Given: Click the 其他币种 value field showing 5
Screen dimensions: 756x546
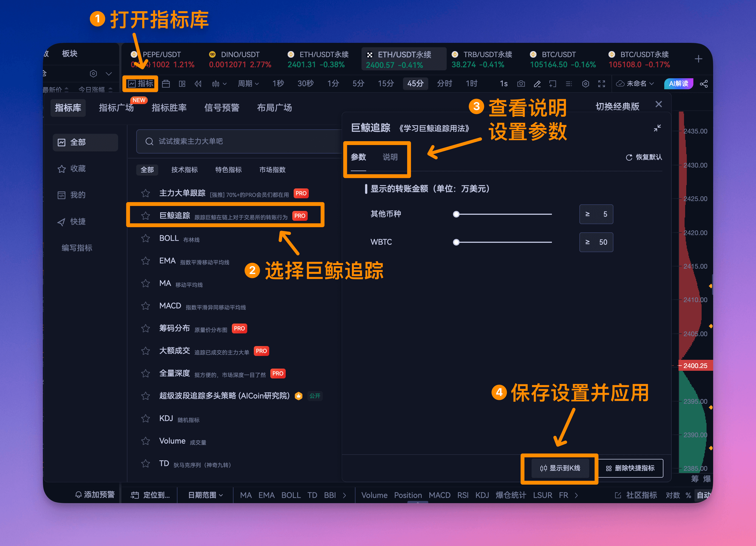Looking at the screenshot, I should tap(596, 214).
